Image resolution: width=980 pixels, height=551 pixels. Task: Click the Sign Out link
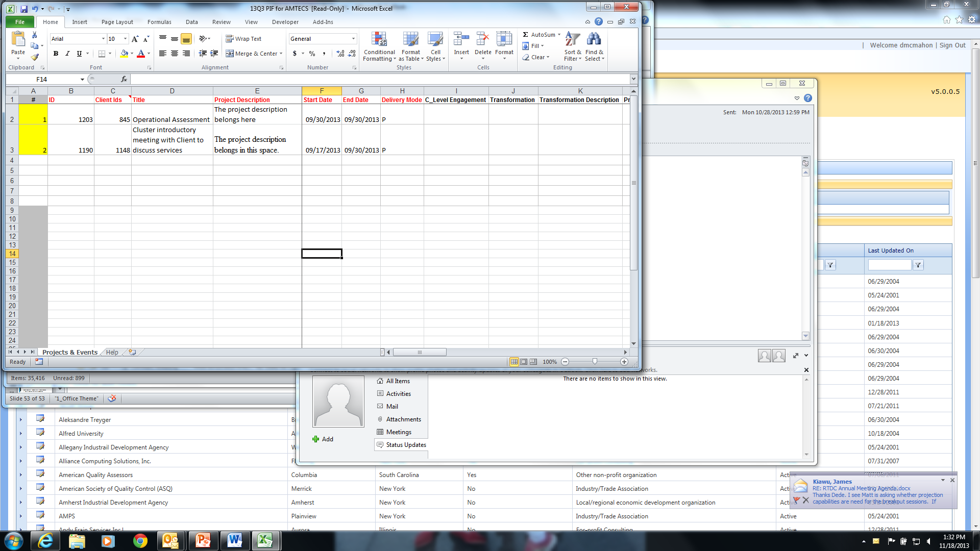point(952,45)
